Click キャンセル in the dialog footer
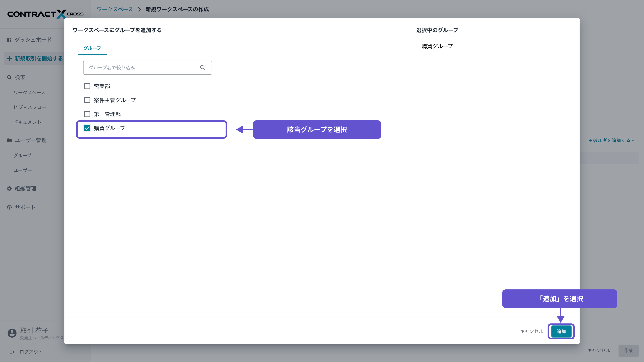The image size is (644, 362). (x=531, y=331)
